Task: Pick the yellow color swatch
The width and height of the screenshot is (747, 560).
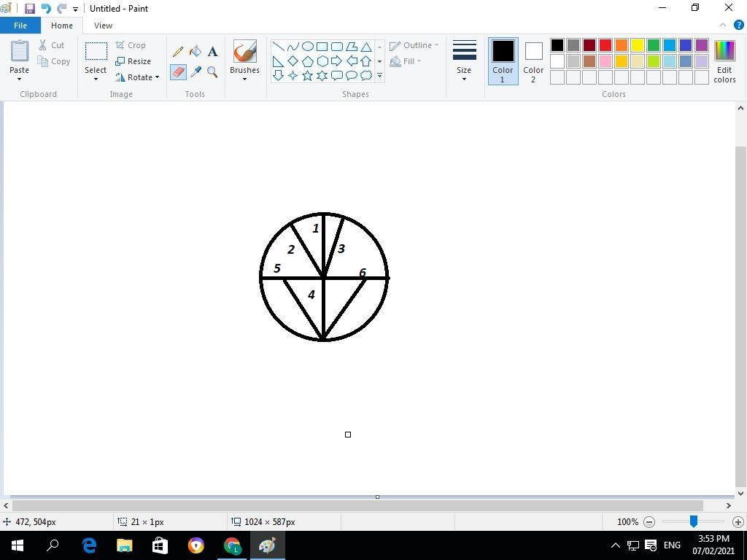Action: [638, 45]
